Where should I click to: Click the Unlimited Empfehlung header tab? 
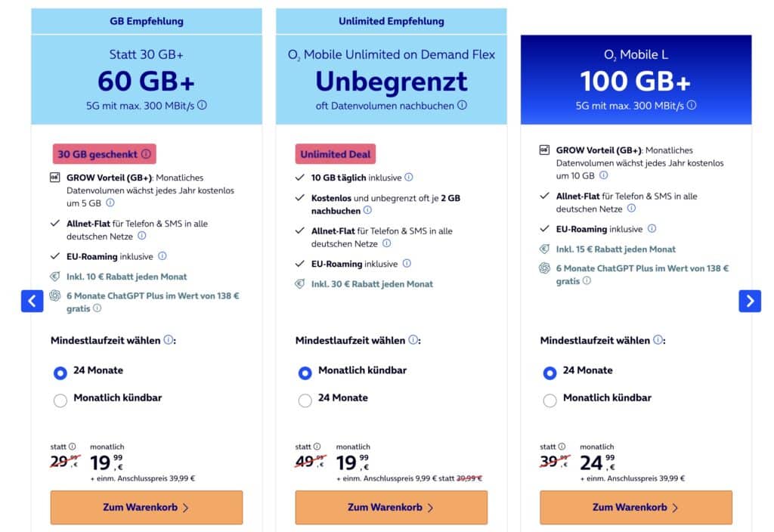tap(392, 21)
